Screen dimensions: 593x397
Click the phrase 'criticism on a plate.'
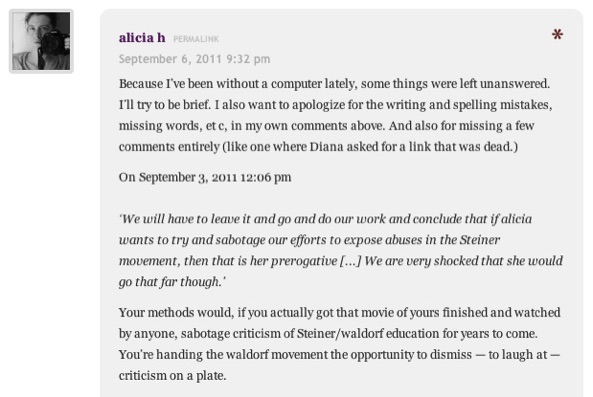pyautogui.click(x=172, y=375)
